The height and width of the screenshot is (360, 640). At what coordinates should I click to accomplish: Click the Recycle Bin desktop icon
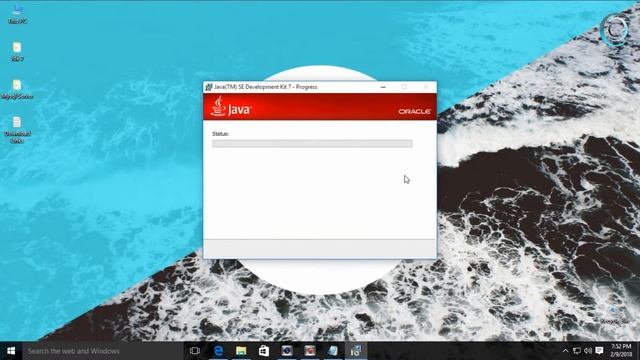pyautogui.click(x=614, y=315)
